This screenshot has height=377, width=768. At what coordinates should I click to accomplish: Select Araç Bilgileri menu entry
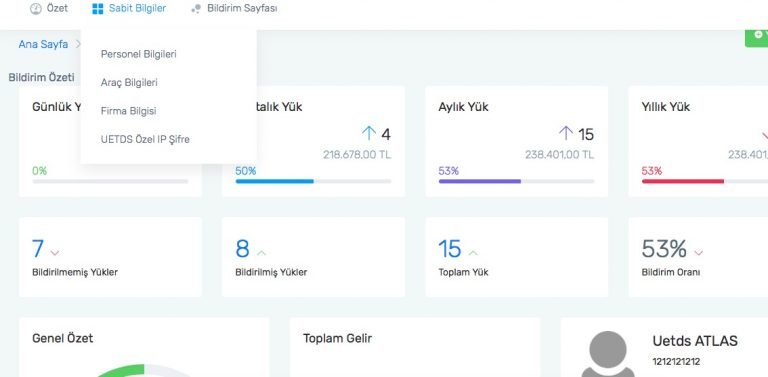click(129, 83)
